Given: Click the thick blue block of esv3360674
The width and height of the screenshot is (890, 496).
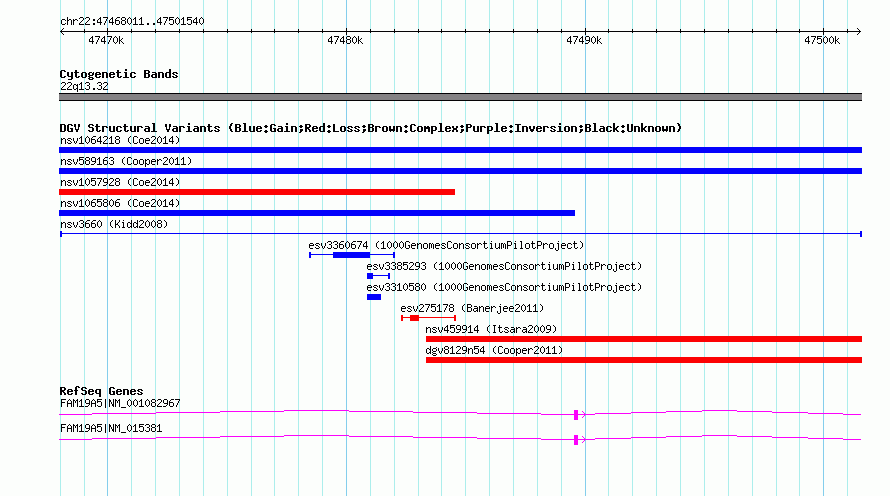Looking at the screenshot, I should pyautogui.click(x=351, y=255).
